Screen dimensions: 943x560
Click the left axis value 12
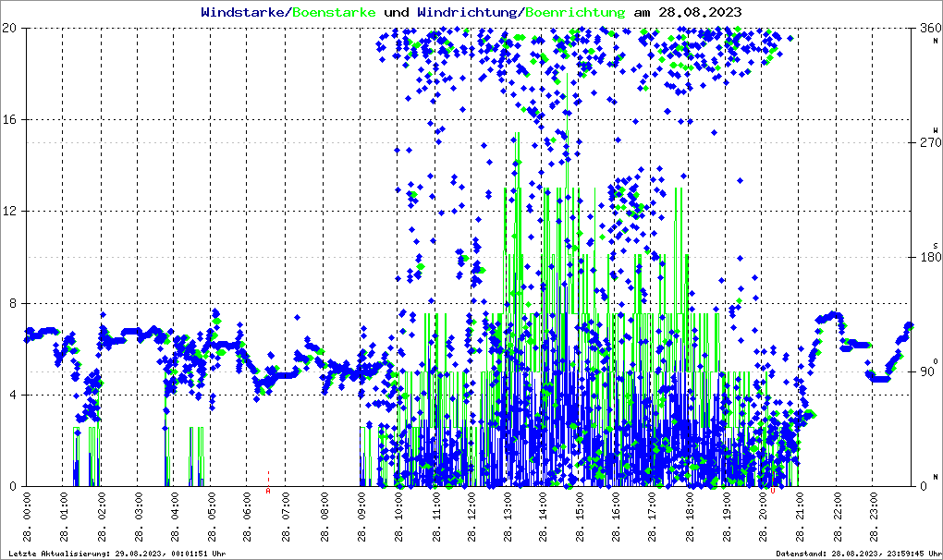click(x=8, y=211)
